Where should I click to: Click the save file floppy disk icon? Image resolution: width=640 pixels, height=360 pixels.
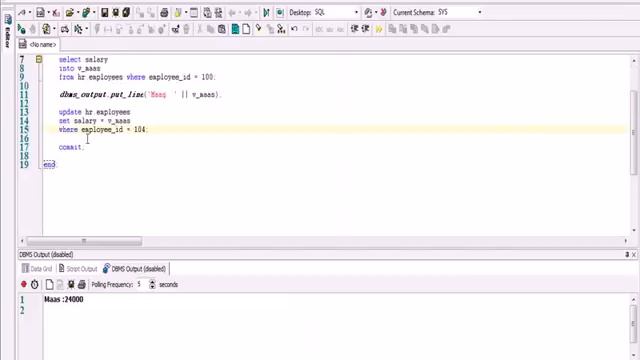pos(104,13)
